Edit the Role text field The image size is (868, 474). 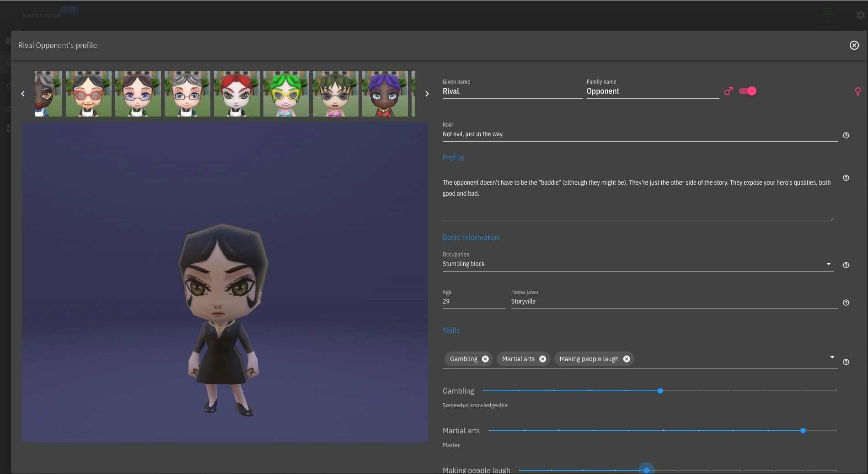click(640, 134)
